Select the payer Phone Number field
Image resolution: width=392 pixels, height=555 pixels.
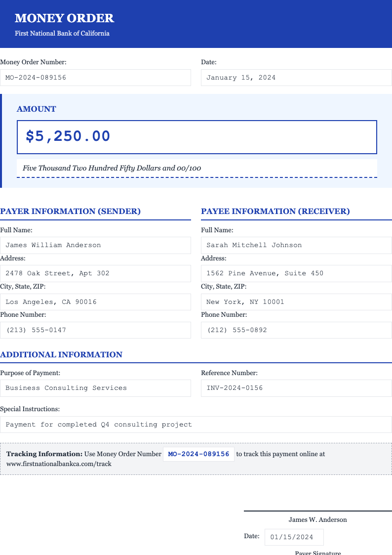pyautogui.click(x=96, y=330)
